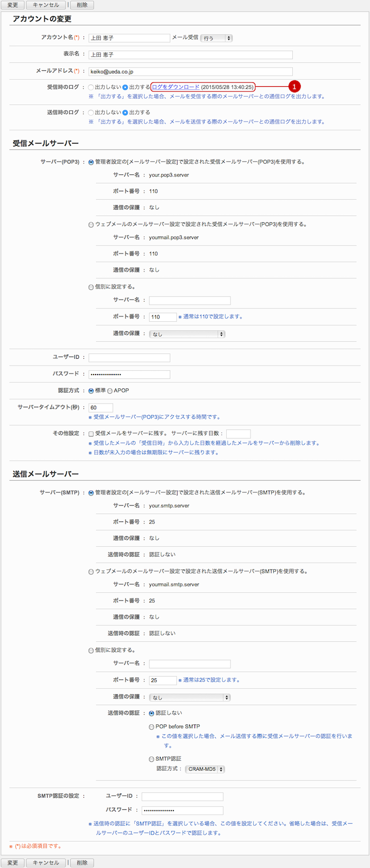Viewport: 370px width, 868px height.
Task: Select admin-configured SMTP server option
Action: [x=91, y=493]
